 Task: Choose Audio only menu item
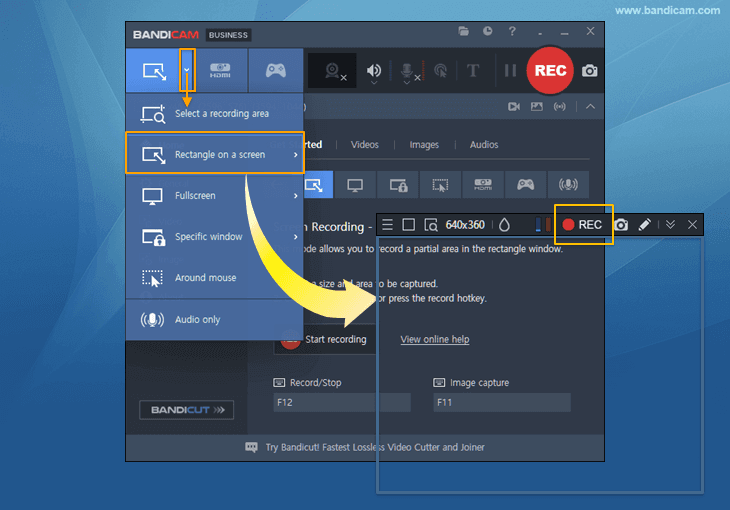pyautogui.click(x=215, y=320)
